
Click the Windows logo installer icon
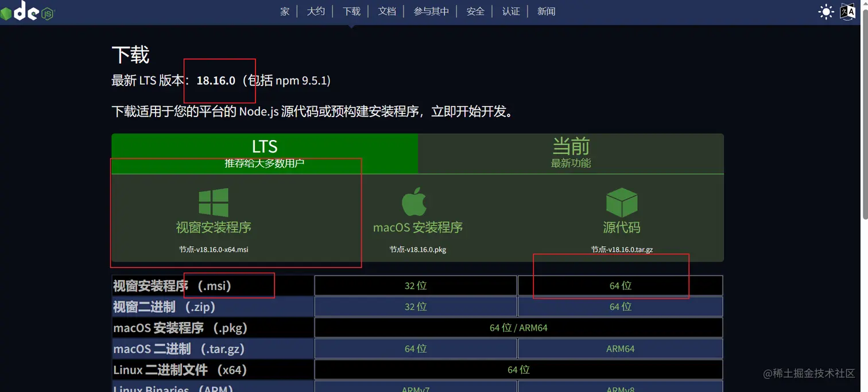(214, 203)
